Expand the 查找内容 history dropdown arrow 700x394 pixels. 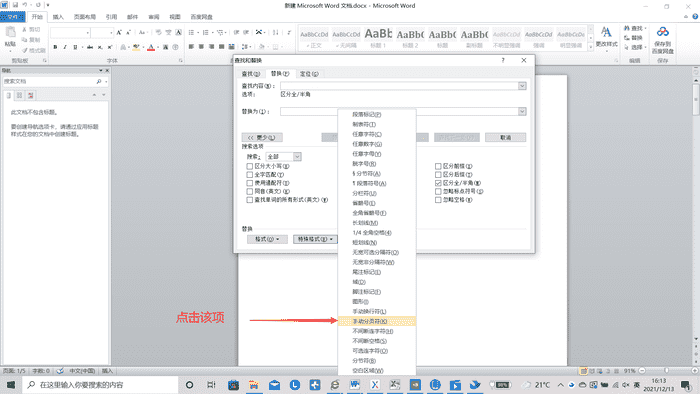[x=522, y=86]
